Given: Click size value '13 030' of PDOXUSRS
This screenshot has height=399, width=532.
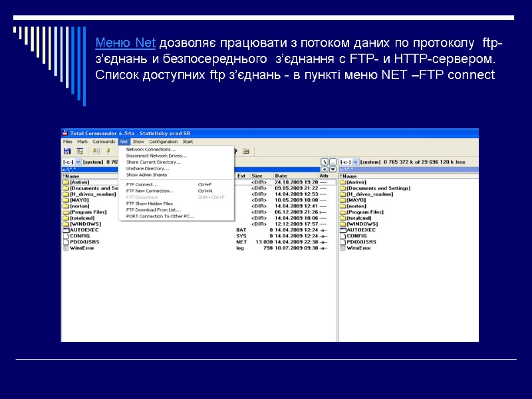Looking at the screenshot, I should point(264,242).
